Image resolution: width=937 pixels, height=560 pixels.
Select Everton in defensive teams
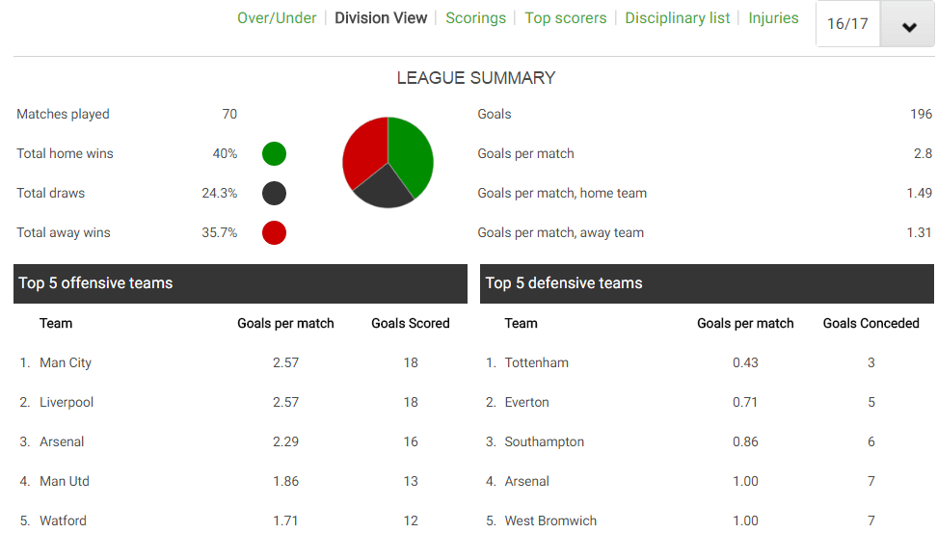[526, 402]
